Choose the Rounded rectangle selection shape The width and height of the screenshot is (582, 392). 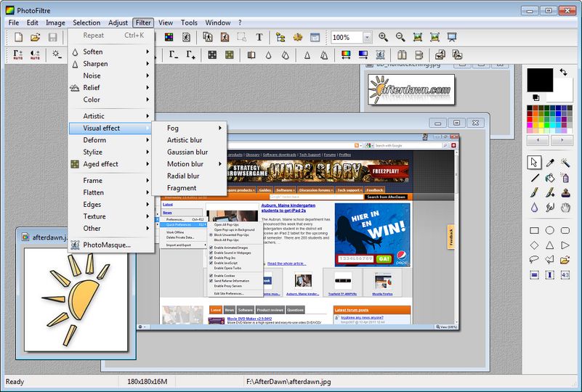coord(565,230)
